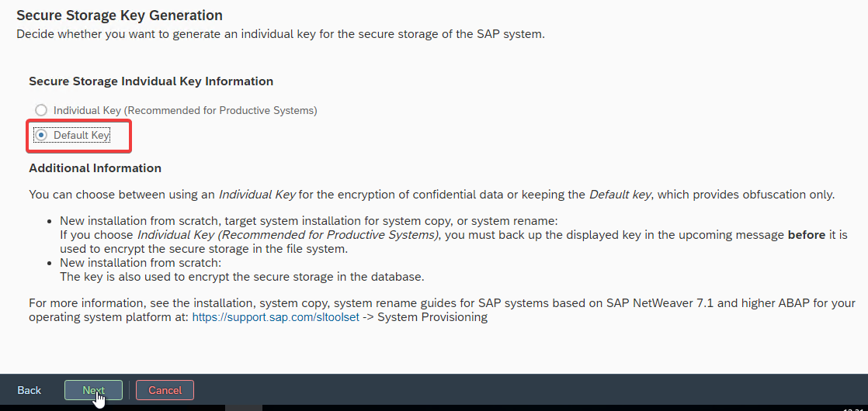Click the highlighted taskbar item at the bottom
Viewport: 868px width, 411px height.
(x=244, y=407)
